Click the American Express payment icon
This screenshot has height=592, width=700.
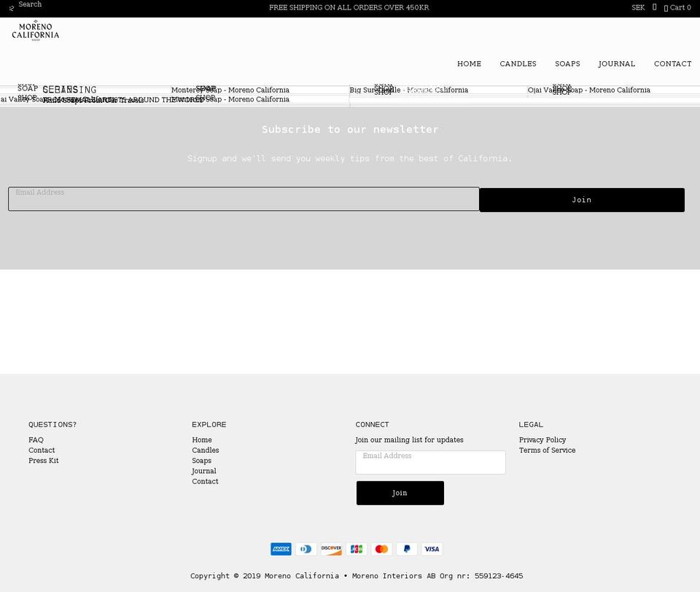pyautogui.click(x=281, y=549)
